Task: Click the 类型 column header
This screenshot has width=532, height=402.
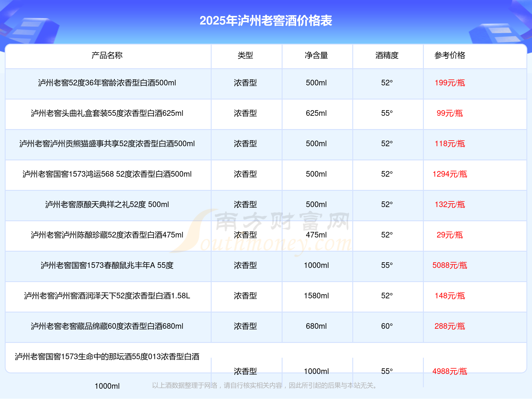Action: (x=245, y=55)
